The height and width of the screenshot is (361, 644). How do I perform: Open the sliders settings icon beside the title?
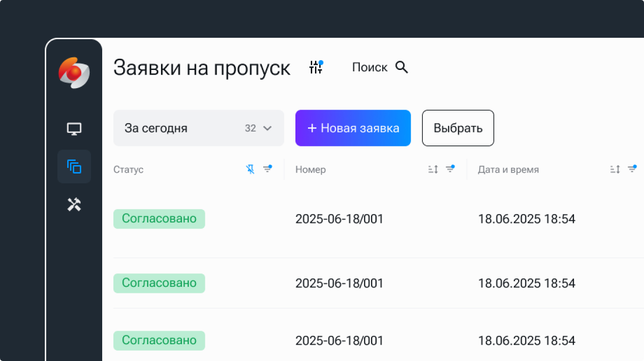tap(316, 67)
